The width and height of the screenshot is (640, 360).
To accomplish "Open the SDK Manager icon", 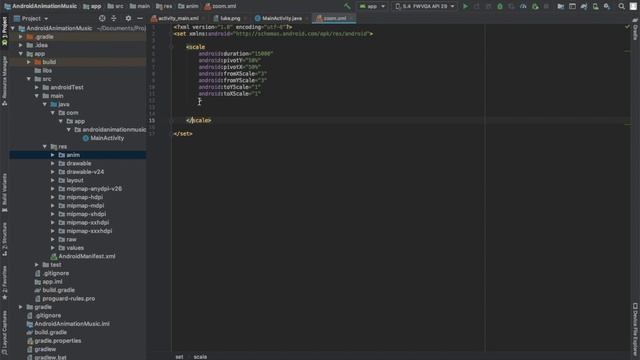I will pyautogui.click(x=607, y=6).
